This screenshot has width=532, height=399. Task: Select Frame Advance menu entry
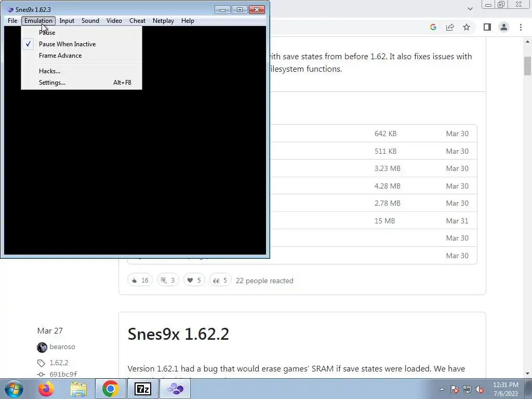82,56
